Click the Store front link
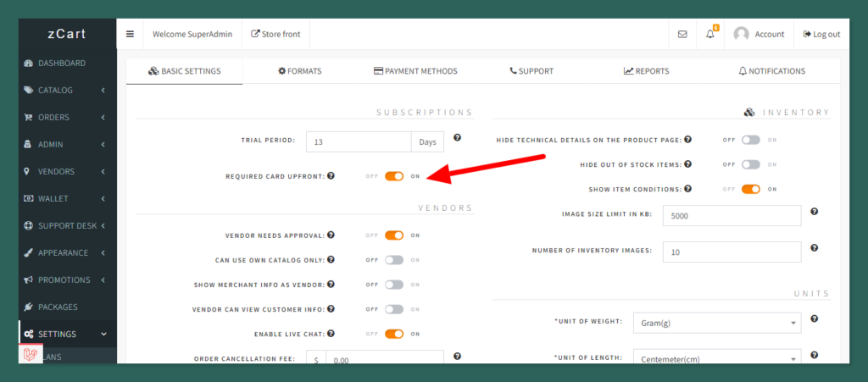The width and height of the screenshot is (868, 382). click(276, 34)
